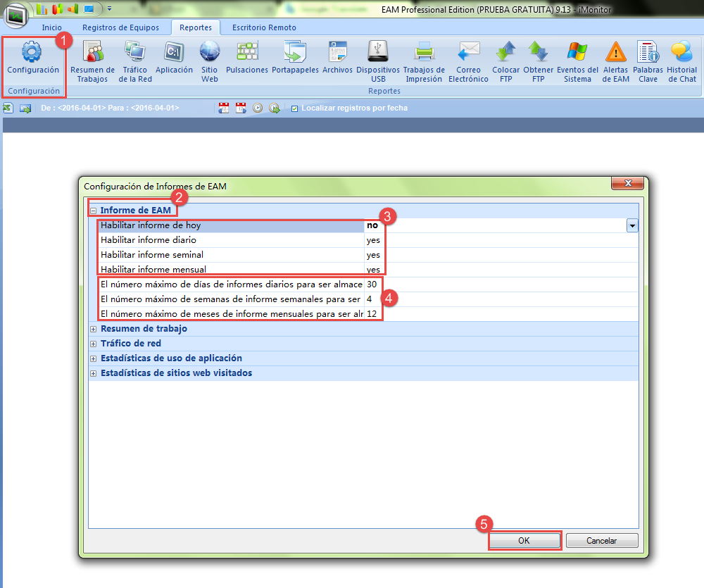Image resolution: width=704 pixels, height=588 pixels.
Task: Open the Archivos report
Action: 338,58
